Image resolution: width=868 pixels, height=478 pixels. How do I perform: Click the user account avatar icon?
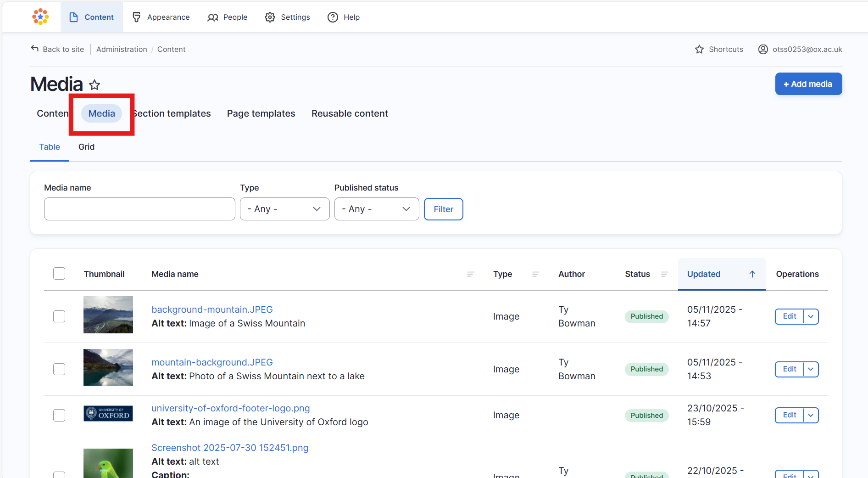[762, 49]
